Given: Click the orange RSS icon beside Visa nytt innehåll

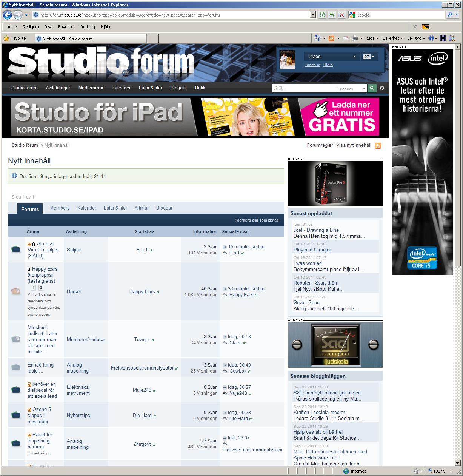Looking at the screenshot, I should 378,146.
